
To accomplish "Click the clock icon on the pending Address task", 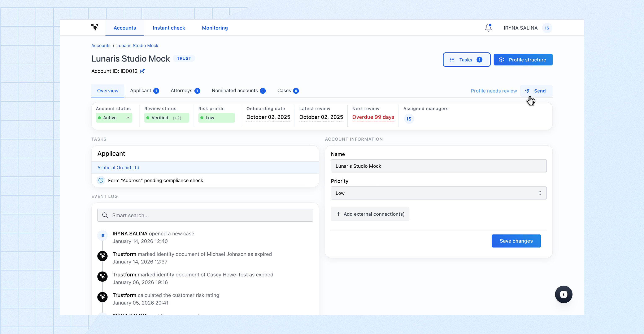I will (101, 180).
